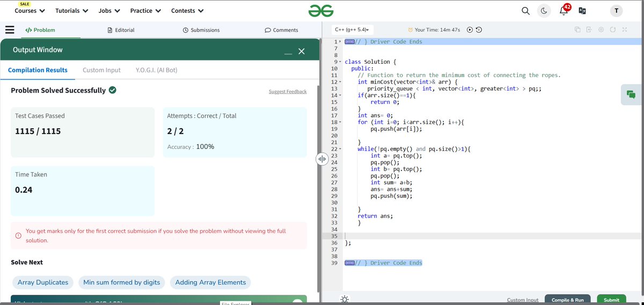644x305 pixels.
Task: Select Compilation Results tab
Action: [x=38, y=70]
